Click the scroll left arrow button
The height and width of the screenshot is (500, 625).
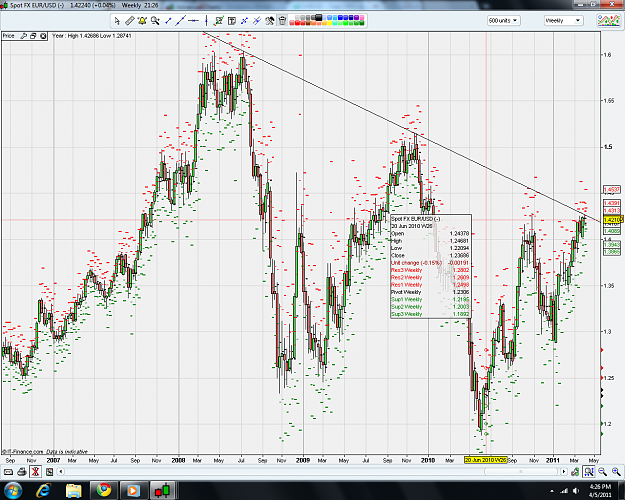coord(61,472)
